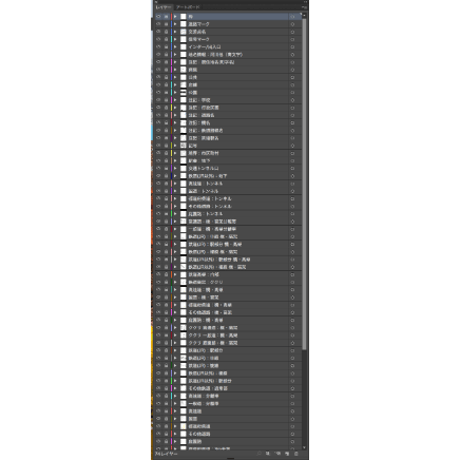Hide the 鉄道高架：内部 layer with eye icon
Image resolution: width=460 pixels, height=460 pixels.
coord(158,275)
